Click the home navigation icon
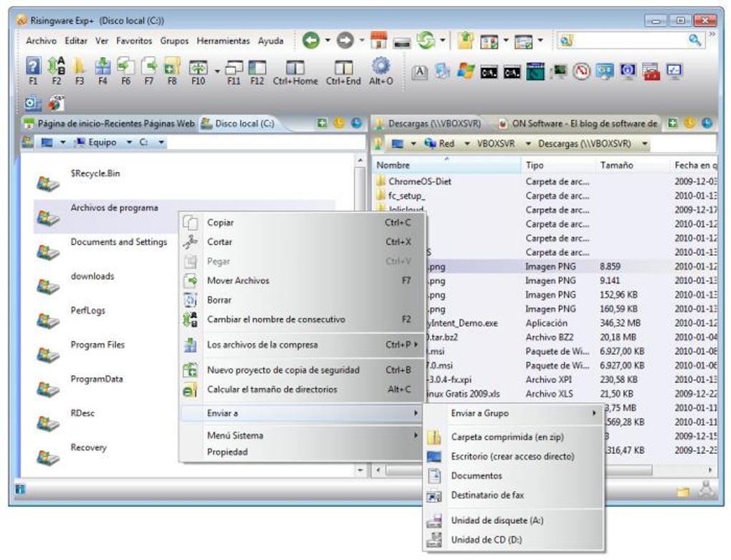 pyautogui.click(x=379, y=39)
